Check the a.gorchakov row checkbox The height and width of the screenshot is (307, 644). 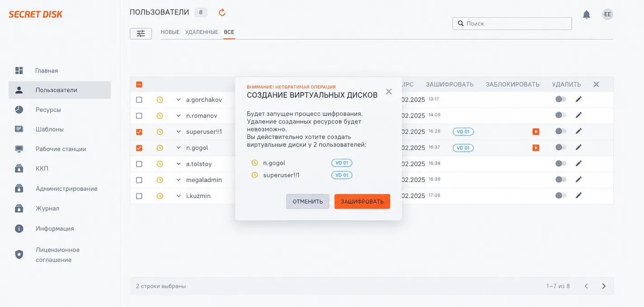(139, 99)
